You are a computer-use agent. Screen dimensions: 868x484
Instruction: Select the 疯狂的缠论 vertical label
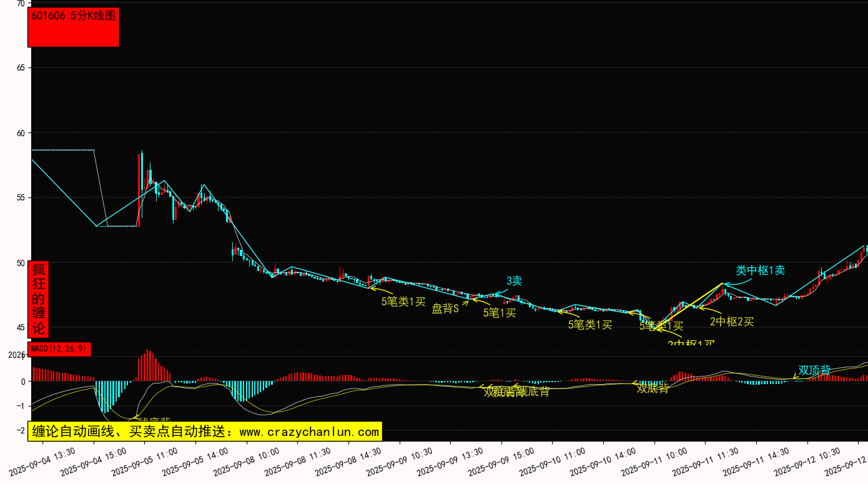click(39, 299)
